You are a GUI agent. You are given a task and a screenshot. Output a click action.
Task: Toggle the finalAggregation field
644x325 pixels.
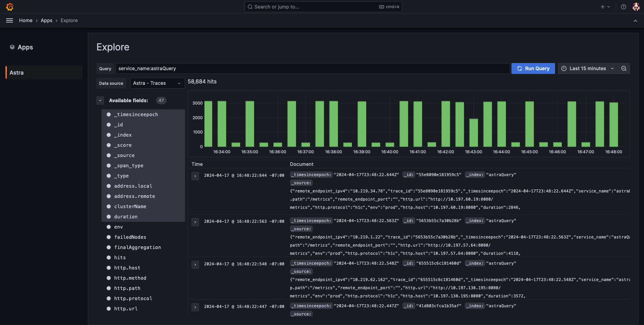click(143, 247)
